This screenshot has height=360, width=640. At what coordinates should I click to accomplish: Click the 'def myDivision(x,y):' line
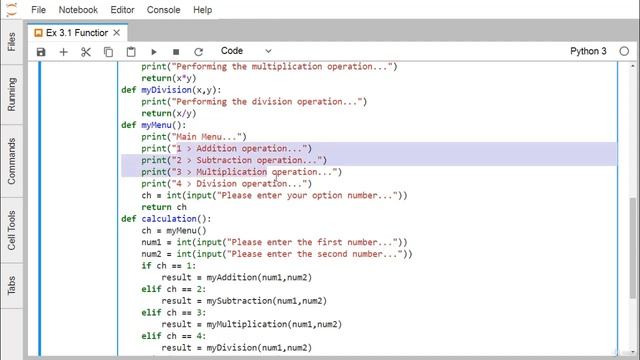(171, 90)
